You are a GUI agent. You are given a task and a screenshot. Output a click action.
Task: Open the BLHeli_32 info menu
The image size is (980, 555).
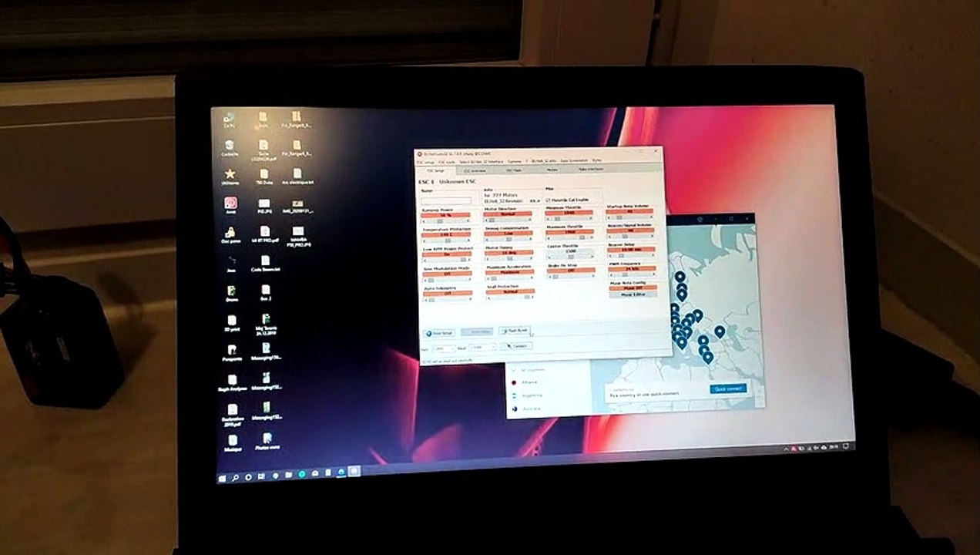pos(544,160)
